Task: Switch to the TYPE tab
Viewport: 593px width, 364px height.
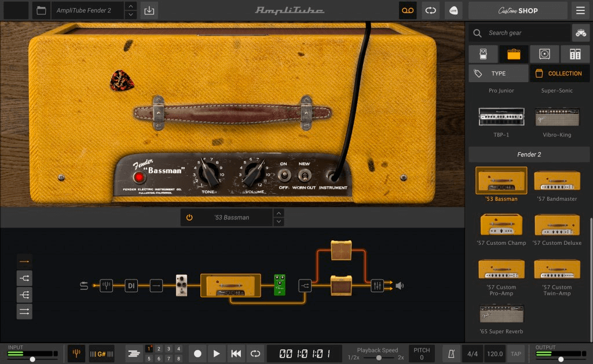Action: [x=498, y=73]
